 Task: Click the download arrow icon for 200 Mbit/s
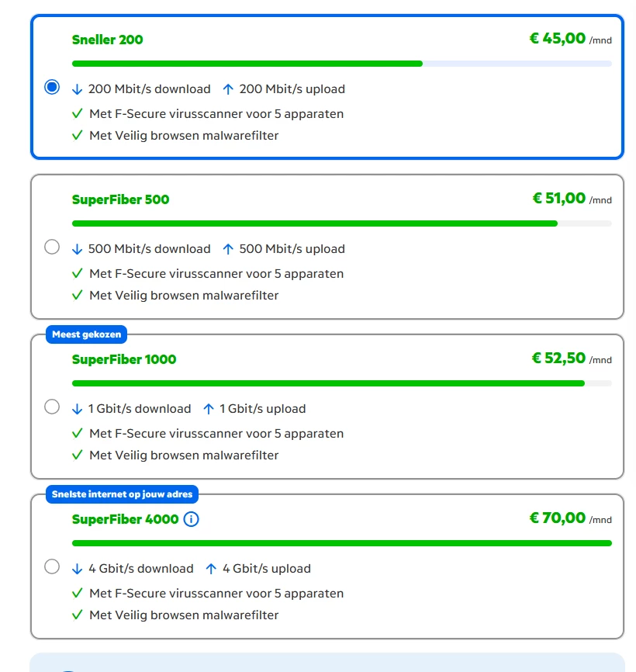click(x=77, y=89)
